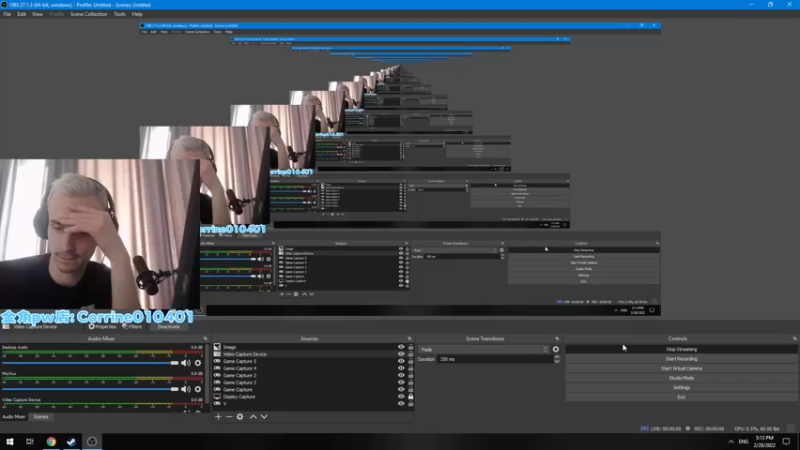Select the Display Capture source row
The height and width of the screenshot is (450, 800).
tap(313, 396)
